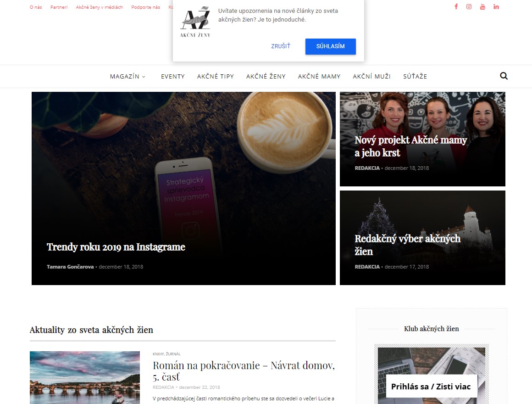
Task: Click the KNIHY category tag
Action: coord(158,354)
